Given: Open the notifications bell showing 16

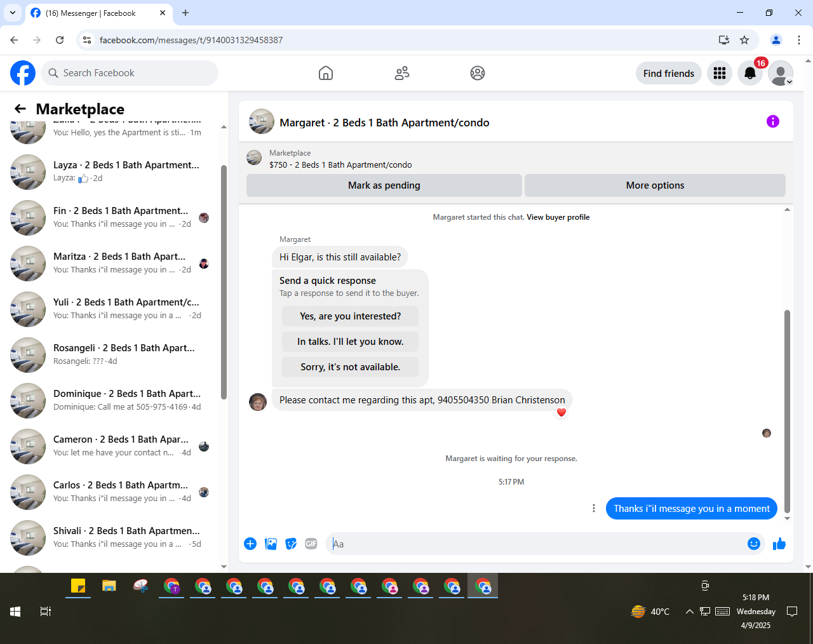Looking at the screenshot, I should pyautogui.click(x=750, y=73).
